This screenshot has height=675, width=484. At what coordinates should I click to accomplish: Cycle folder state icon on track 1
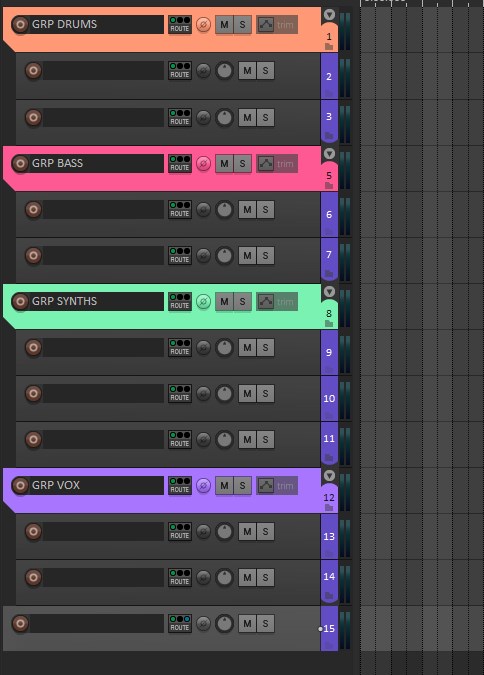pyautogui.click(x=329, y=46)
